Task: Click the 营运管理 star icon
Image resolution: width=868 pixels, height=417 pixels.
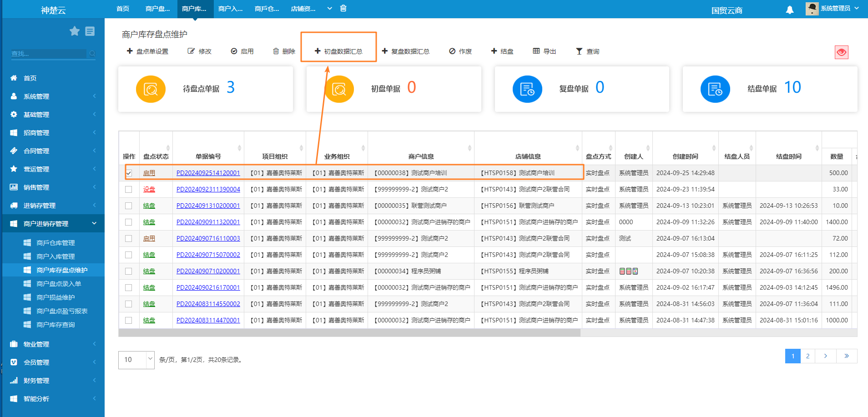Action: [14, 169]
